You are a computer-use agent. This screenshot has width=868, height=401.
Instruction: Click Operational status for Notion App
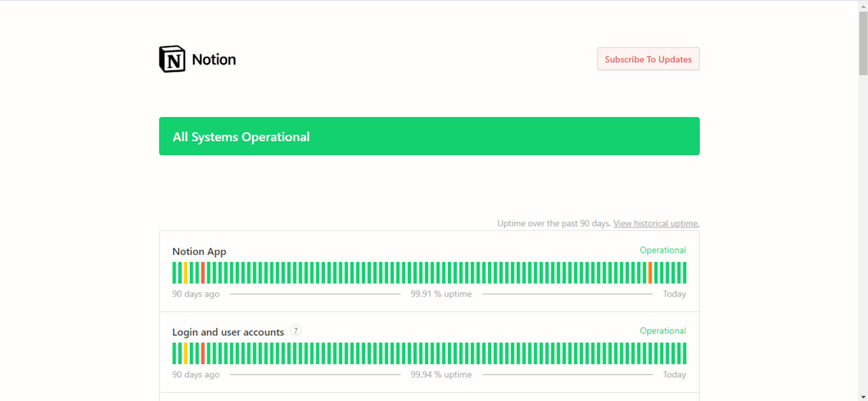[x=663, y=250]
